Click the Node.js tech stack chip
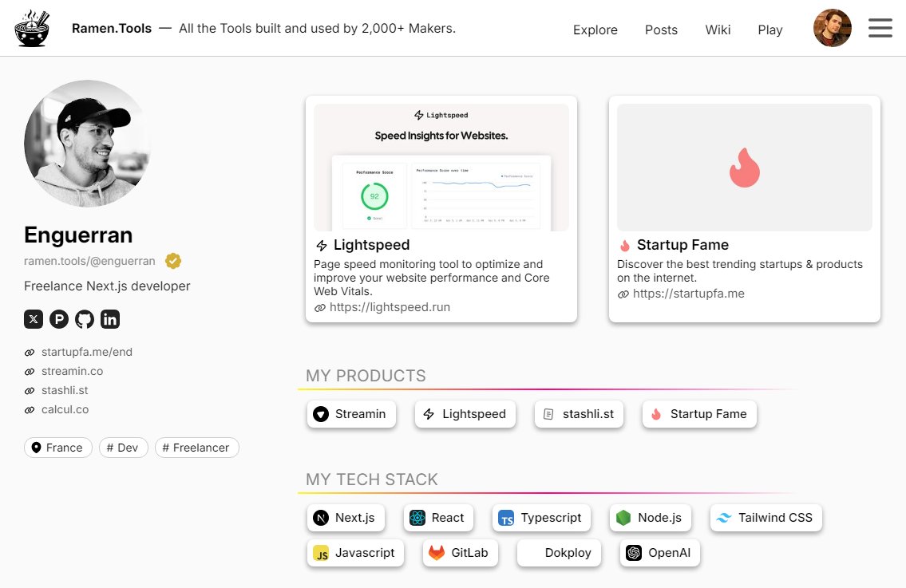The width and height of the screenshot is (906, 588). (x=651, y=518)
